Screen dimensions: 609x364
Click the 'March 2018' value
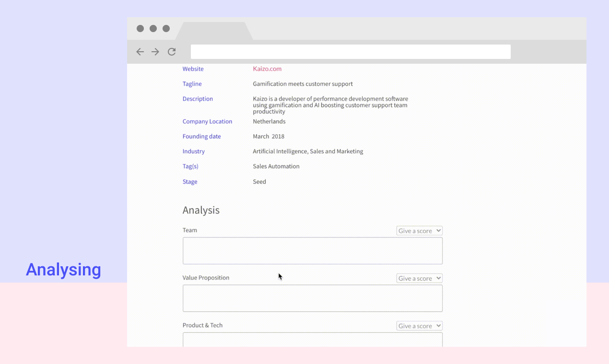pyautogui.click(x=269, y=136)
